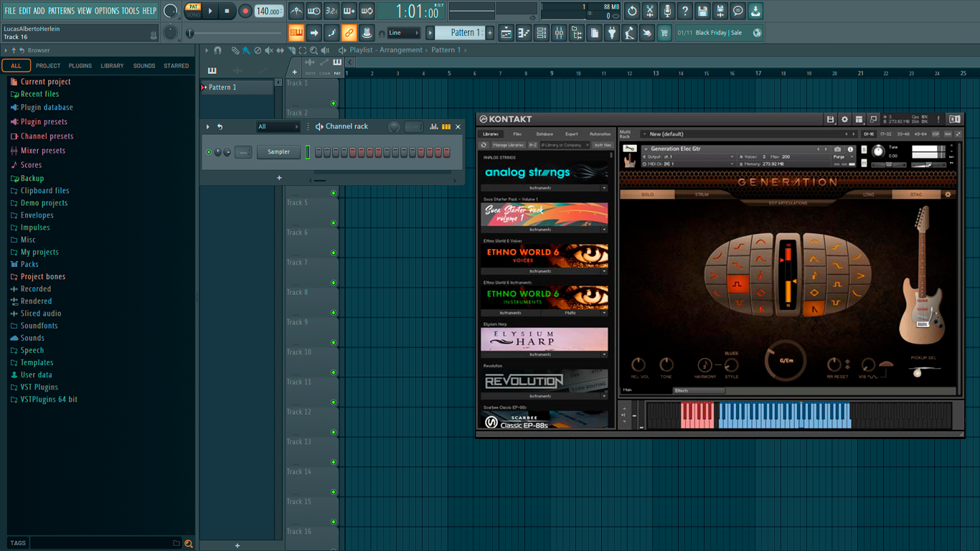The width and height of the screenshot is (980, 551).
Task: Open the playlist view from the toolbar
Action: point(507,33)
